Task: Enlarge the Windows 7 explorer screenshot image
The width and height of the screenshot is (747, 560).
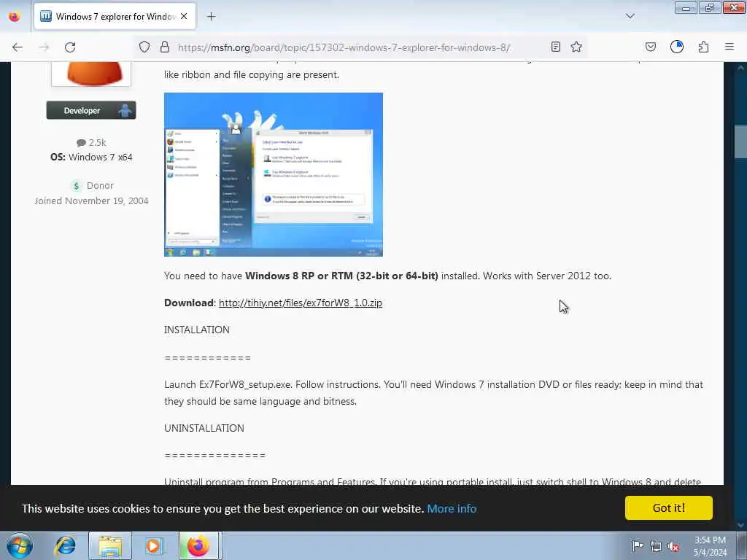Action: point(274,174)
